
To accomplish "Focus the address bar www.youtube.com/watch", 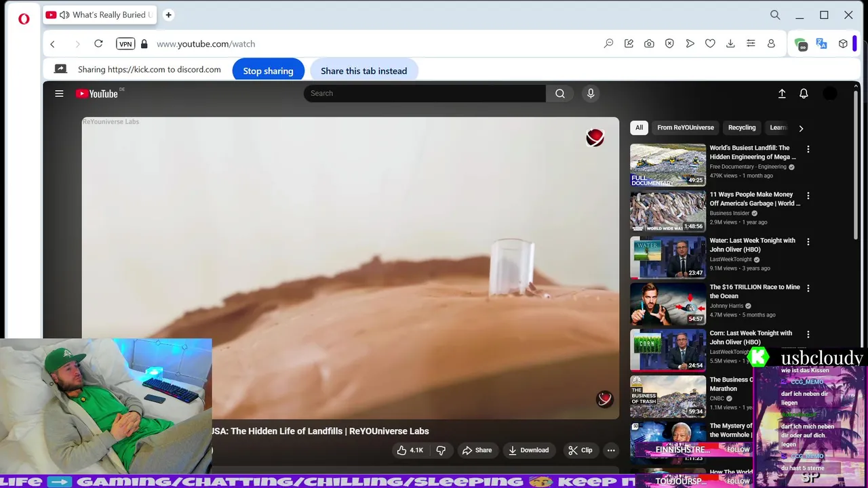I will tap(206, 44).
